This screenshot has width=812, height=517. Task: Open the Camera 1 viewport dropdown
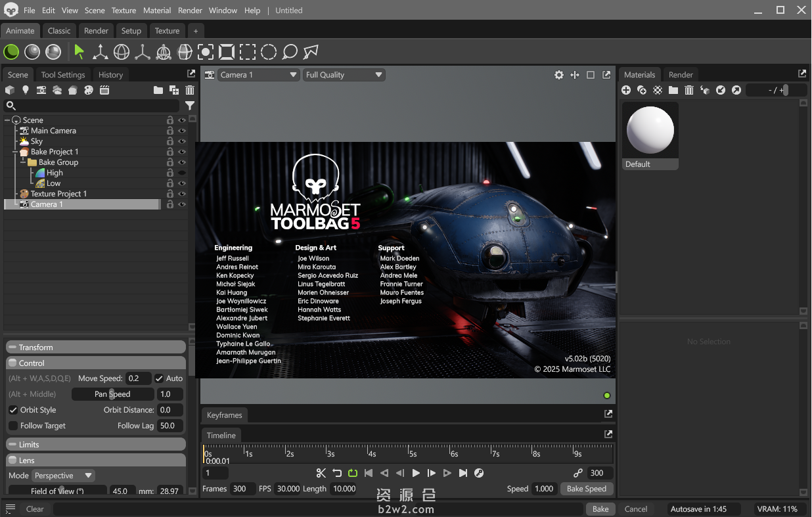[x=259, y=75]
